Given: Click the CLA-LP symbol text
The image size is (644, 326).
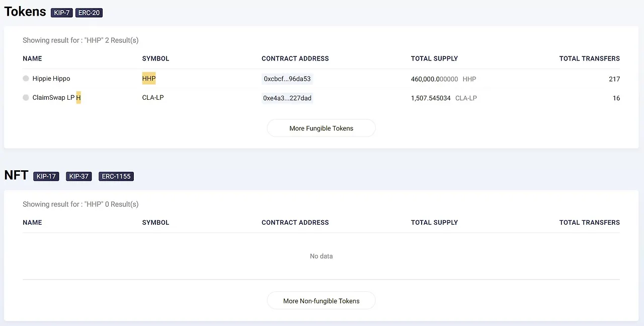Looking at the screenshot, I should (x=153, y=98).
